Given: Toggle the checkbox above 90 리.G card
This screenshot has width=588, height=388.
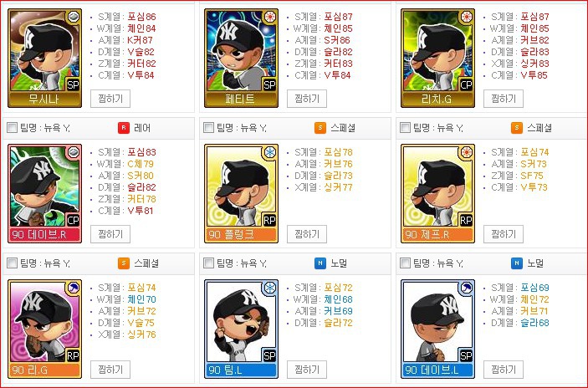Looking at the screenshot, I should pos(12,263).
